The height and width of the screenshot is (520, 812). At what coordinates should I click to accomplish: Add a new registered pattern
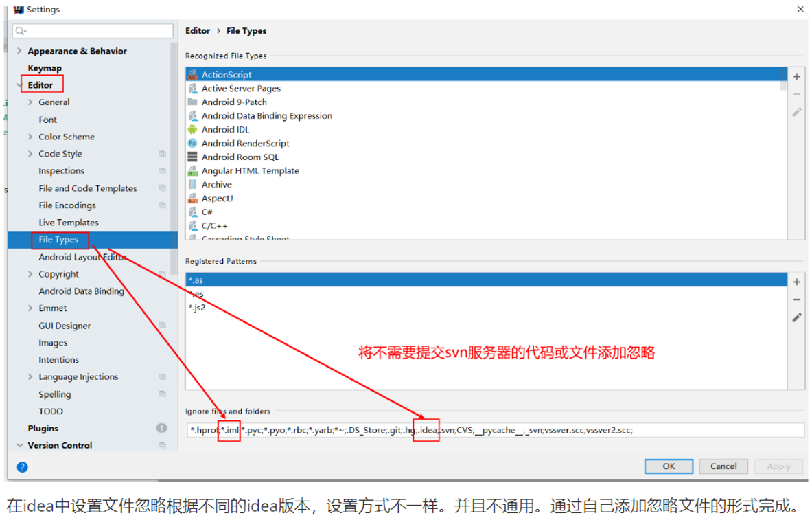point(796,282)
